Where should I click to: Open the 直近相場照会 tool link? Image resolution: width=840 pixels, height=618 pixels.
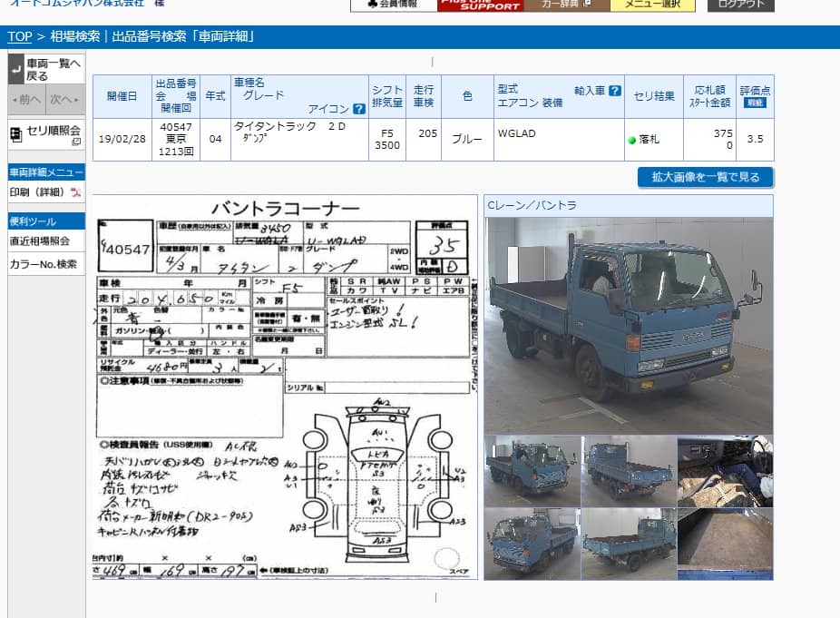(x=40, y=241)
